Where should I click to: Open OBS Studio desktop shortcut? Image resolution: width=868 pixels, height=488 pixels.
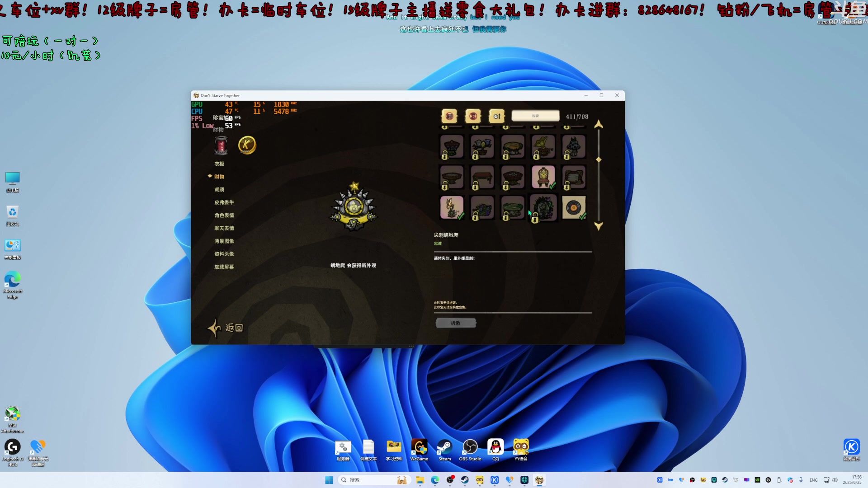tap(470, 450)
